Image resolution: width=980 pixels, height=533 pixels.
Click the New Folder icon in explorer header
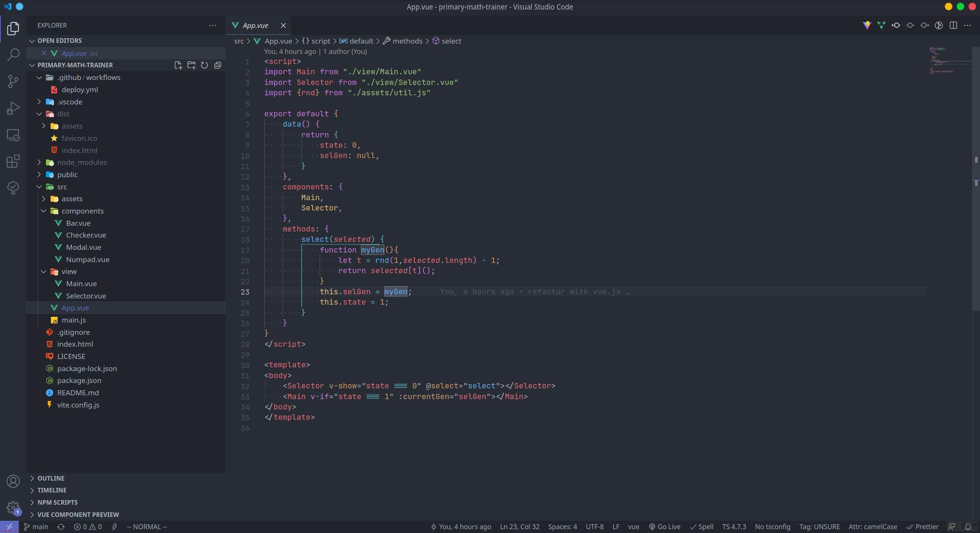[x=191, y=65]
